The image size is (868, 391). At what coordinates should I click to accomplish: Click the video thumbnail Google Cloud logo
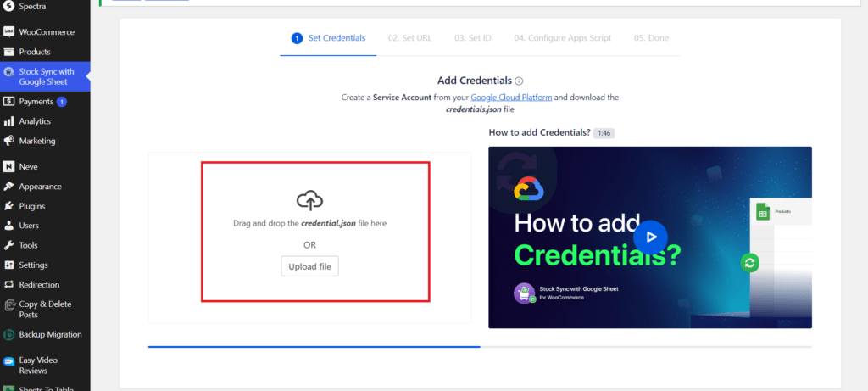click(529, 188)
